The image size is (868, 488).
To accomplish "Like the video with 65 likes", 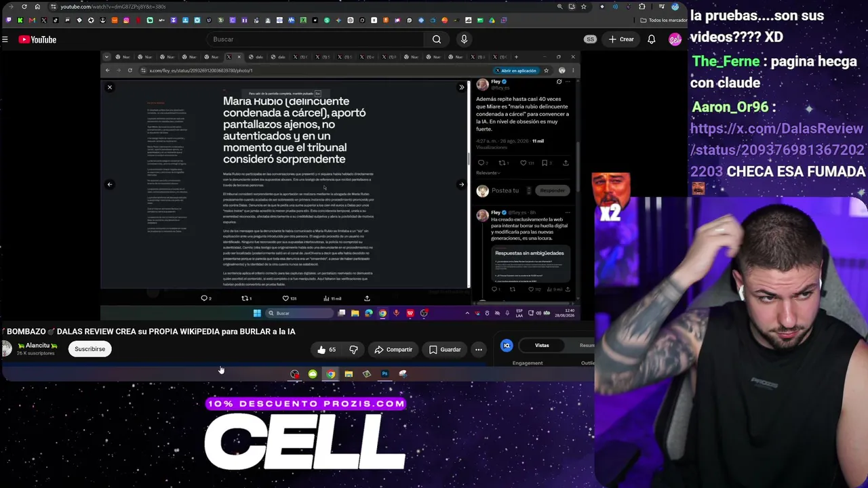I will tap(327, 350).
